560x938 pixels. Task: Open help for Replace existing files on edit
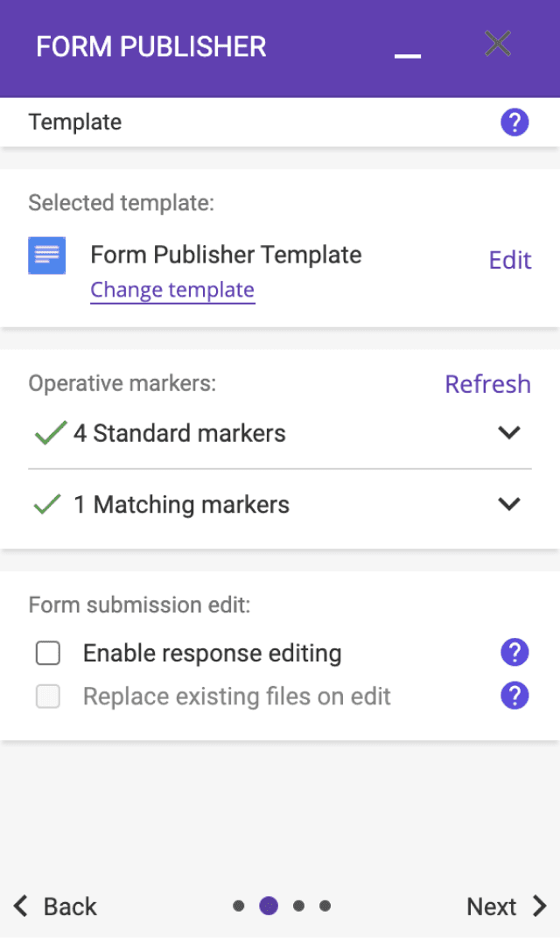click(514, 696)
